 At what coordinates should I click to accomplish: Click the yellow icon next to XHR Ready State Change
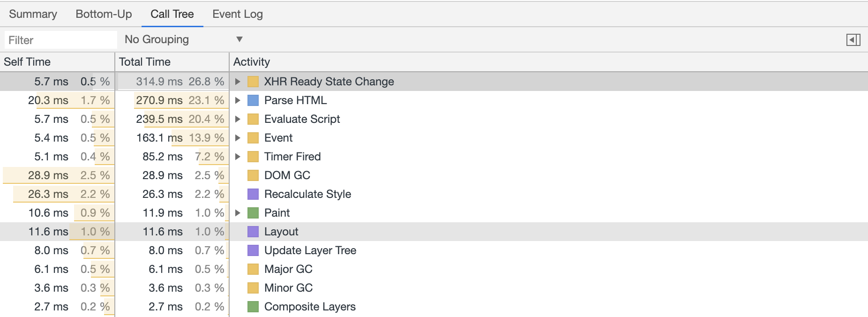coord(253,82)
